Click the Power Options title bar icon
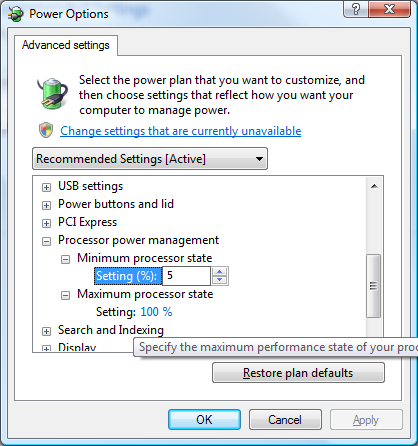The image size is (418, 446). tap(16, 14)
